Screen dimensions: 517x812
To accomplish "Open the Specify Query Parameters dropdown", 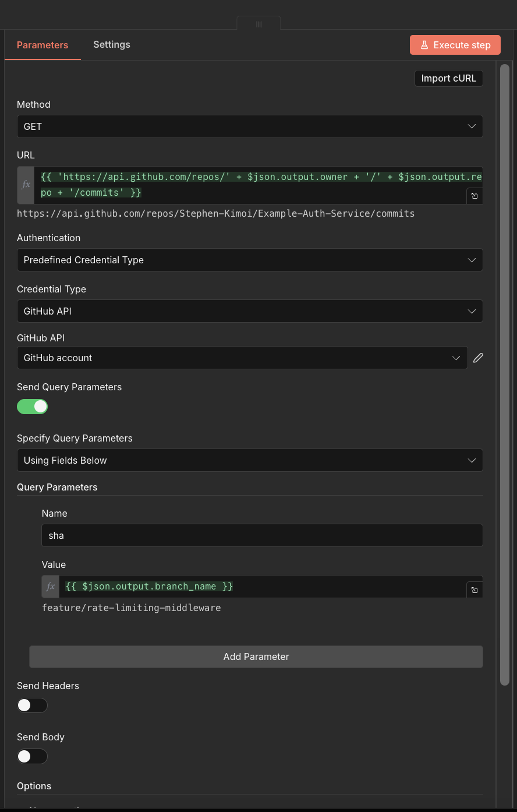I will (250, 460).
